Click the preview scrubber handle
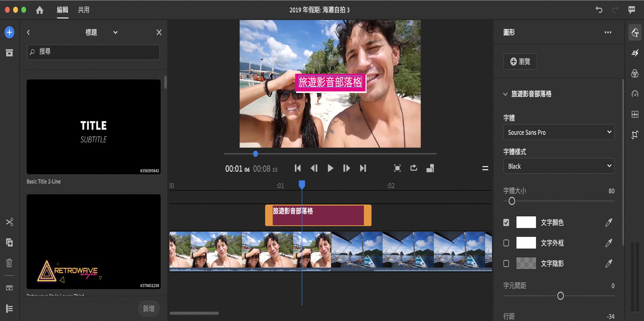This screenshot has width=644, height=321. pyautogui.click(x=256, y=154)
